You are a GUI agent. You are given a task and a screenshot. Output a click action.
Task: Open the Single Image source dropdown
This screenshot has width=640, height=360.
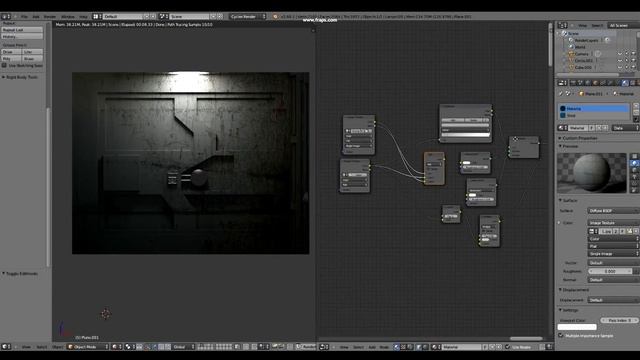tap(613, 254)
